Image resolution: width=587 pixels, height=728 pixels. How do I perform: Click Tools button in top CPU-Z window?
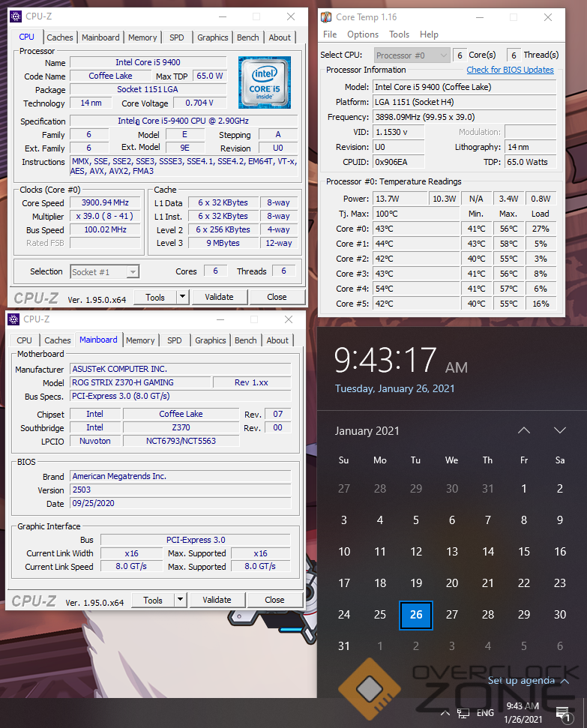click(155, 297)
